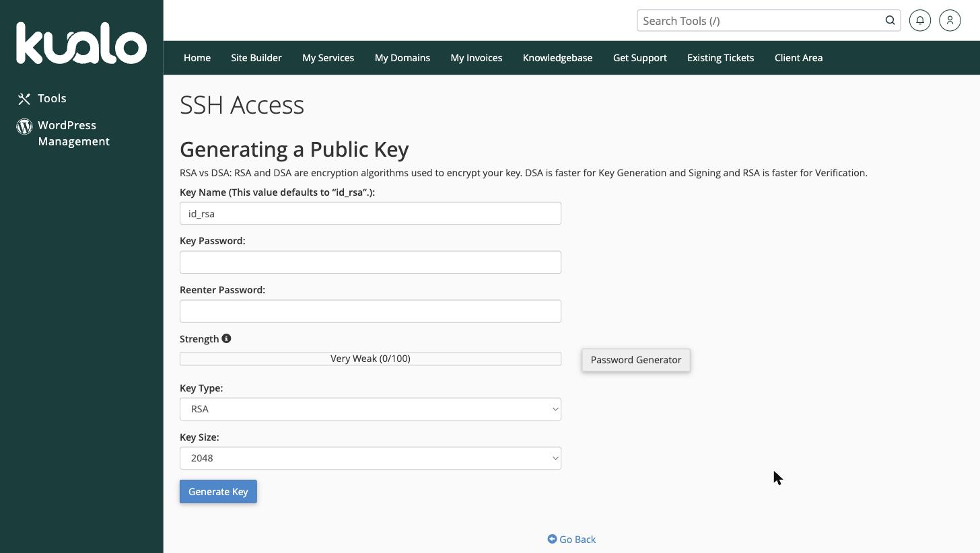Follow the Go Back link
The height and width of the screenshot is (553, 980).
571,540
